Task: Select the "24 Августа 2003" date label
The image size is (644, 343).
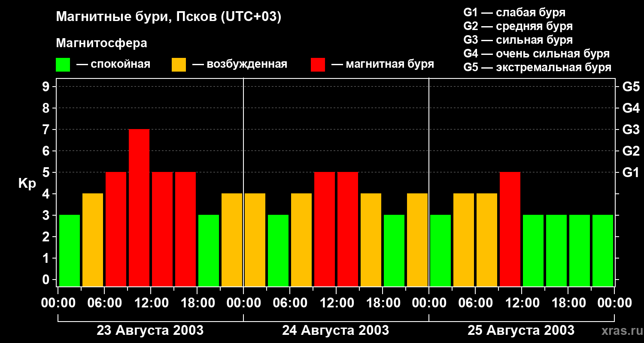Action: (x=335, y=331)
